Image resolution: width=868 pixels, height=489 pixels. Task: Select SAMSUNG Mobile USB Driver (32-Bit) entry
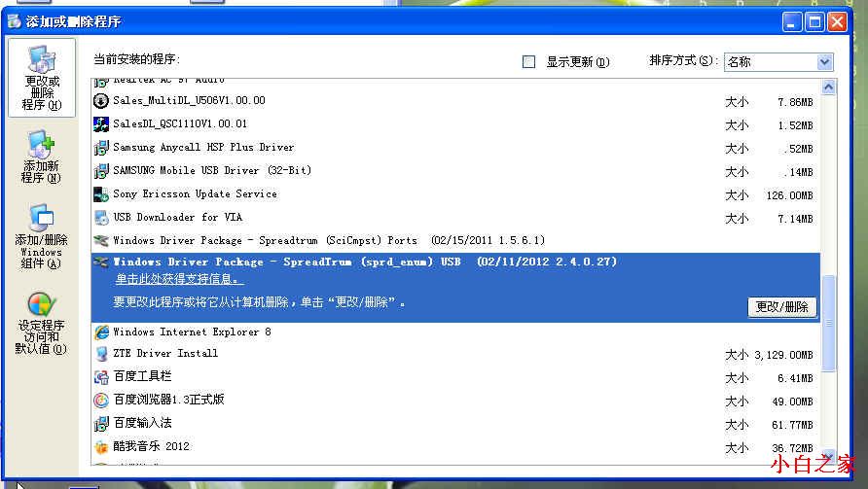(455, 171)
